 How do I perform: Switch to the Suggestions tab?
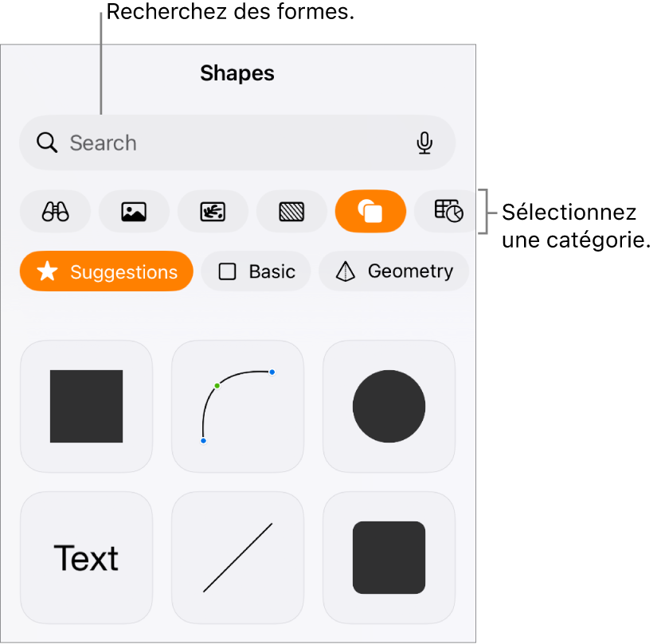[x=106, y=271]
